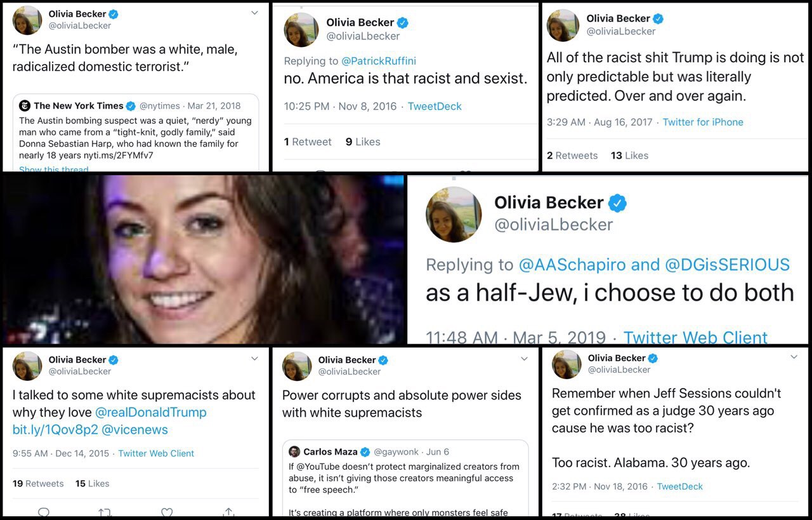This screenshot has height=520, width=812.
Task: Expand chevron on Power corrupts tweet
Action: pyautogui.click(x=524, y=359)
